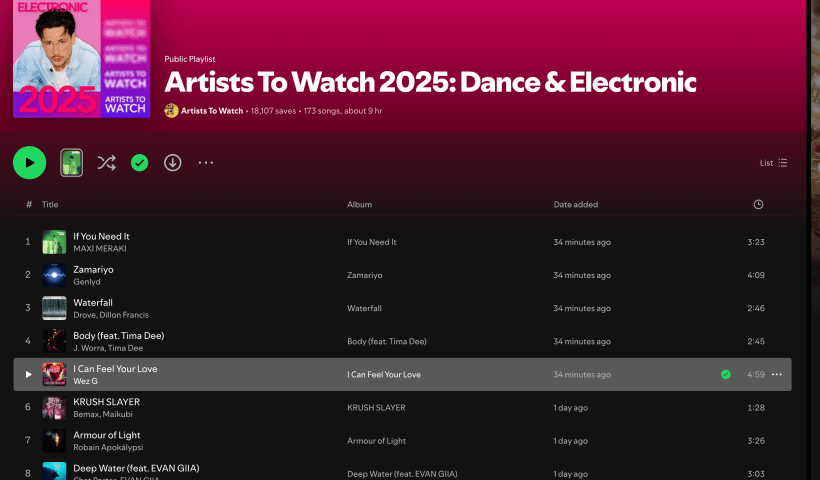The height and width of the screenshot is (480, 820).
Task: Click the playlist preview thumbnail beside Play
Action: (71, 162)
